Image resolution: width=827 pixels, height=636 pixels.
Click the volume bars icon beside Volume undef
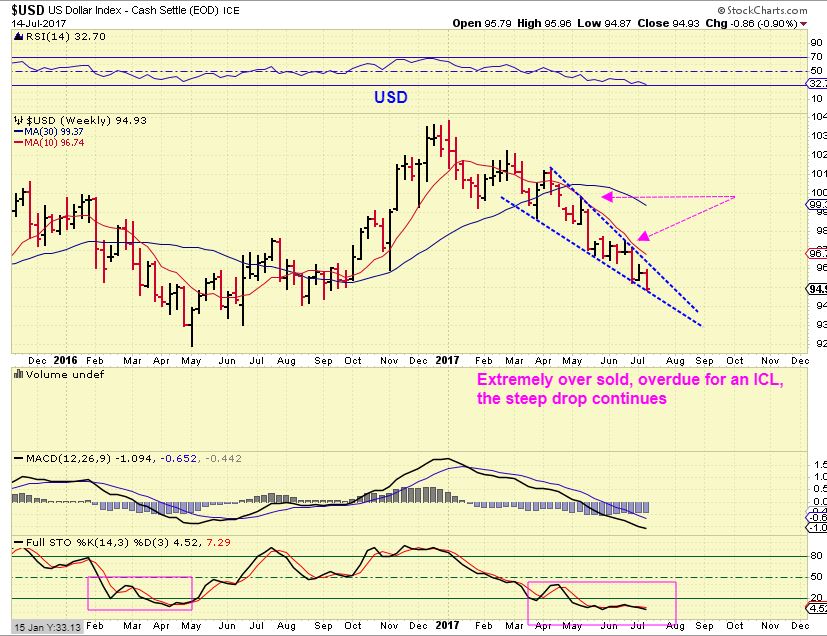[x=18, y=374]
